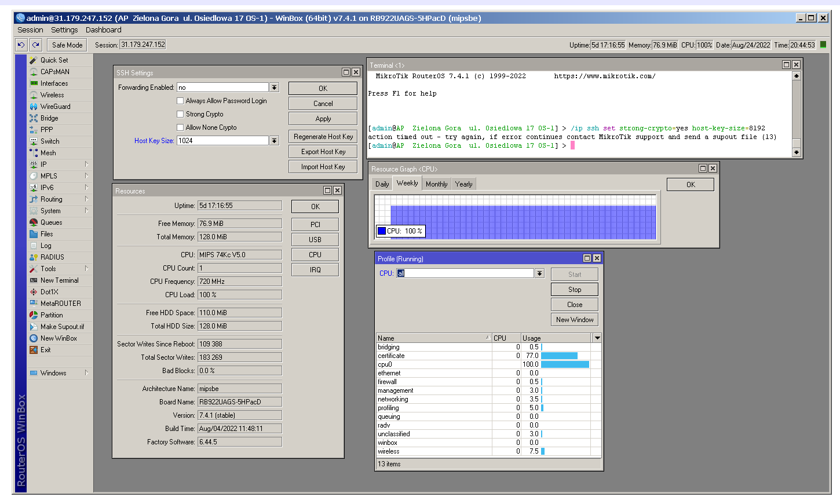Stop the running Profile
The height and width of the screenshot is (504, 840).
tap(575, 290)
